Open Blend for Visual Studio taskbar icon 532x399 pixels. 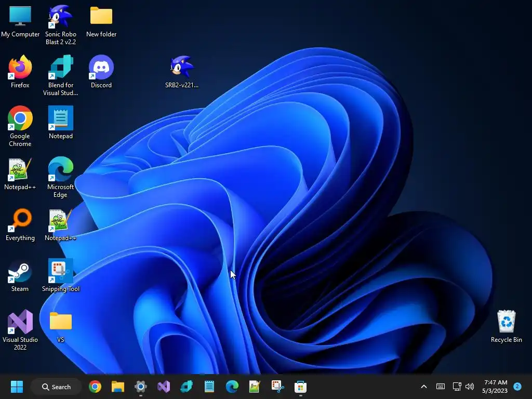pos(187,387)
